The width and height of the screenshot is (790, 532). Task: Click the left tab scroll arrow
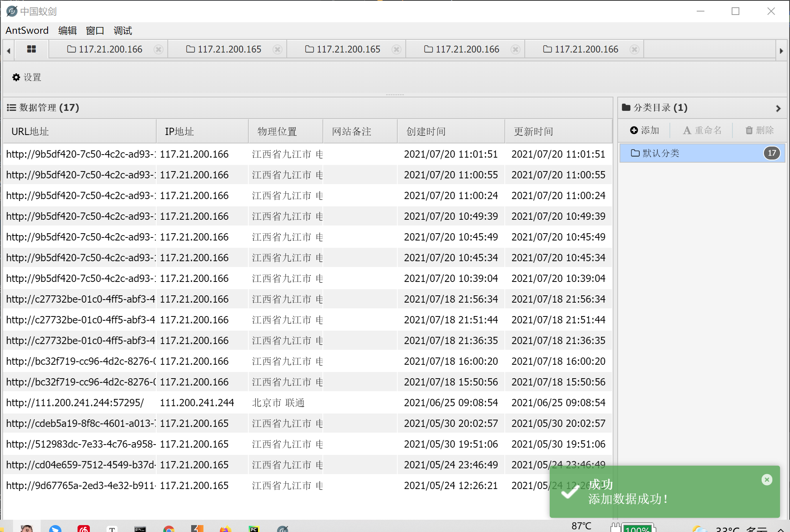[8, 51]
